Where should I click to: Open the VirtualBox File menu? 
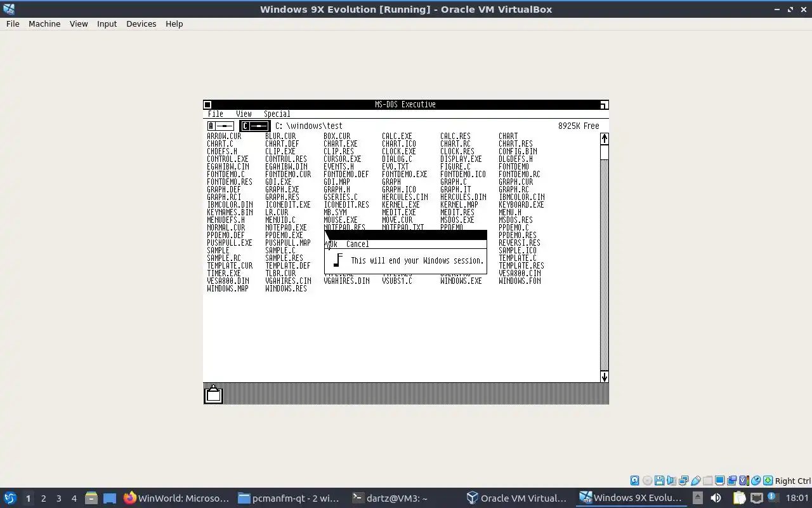point(13,23)
